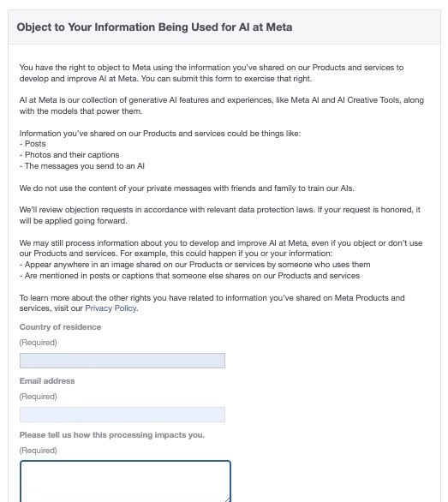Click the sentence about private messages with friends
448x502 pixels.
187,188
